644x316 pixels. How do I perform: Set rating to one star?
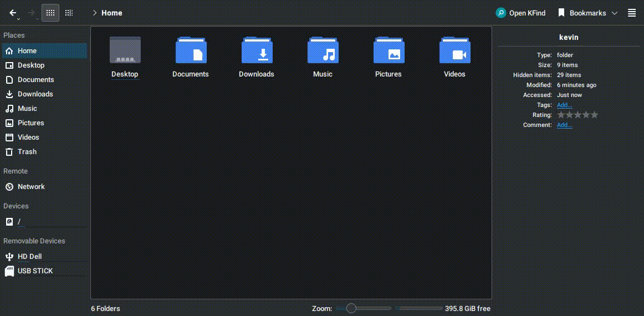point(561,115)
